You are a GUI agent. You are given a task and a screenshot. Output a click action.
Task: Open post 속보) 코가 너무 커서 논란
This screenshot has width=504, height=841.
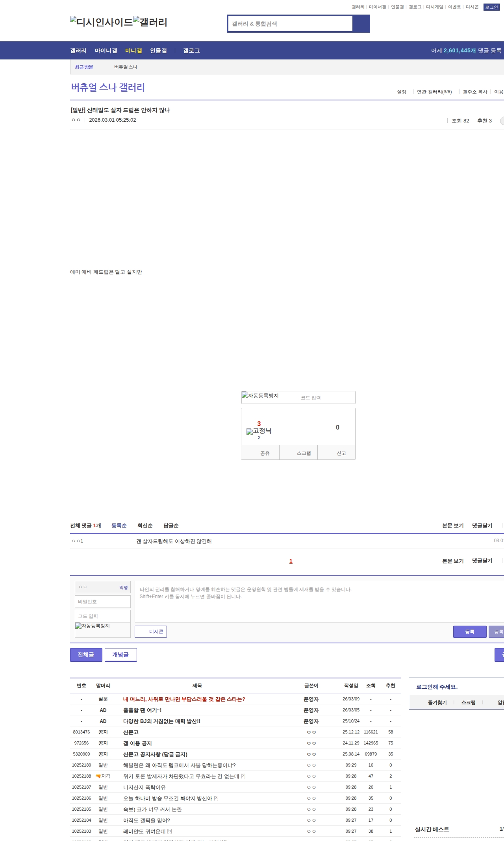click(x=153, y=810)
